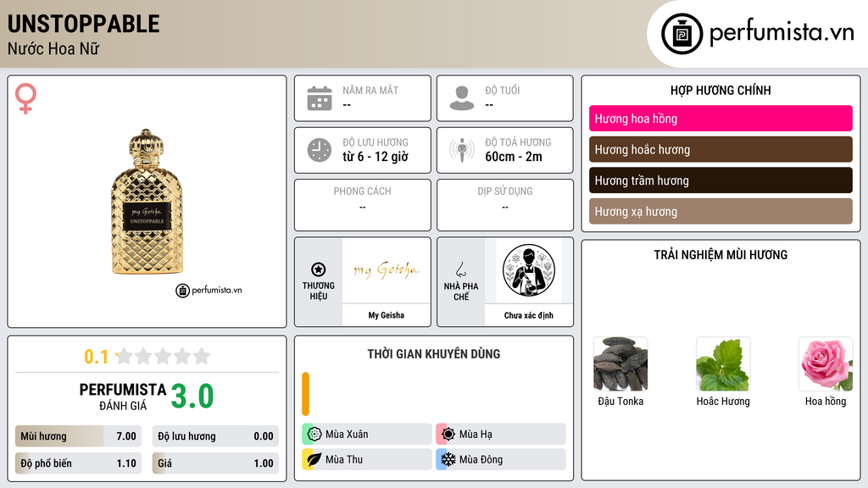Click the five-star rating row
Viewport: 868px width, 488px height.
163,356
